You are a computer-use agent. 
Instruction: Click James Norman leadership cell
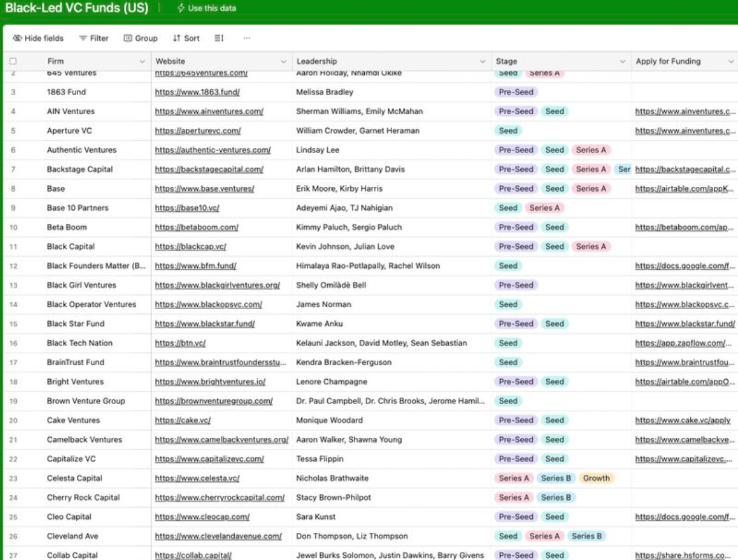click(x=391, y=304)
